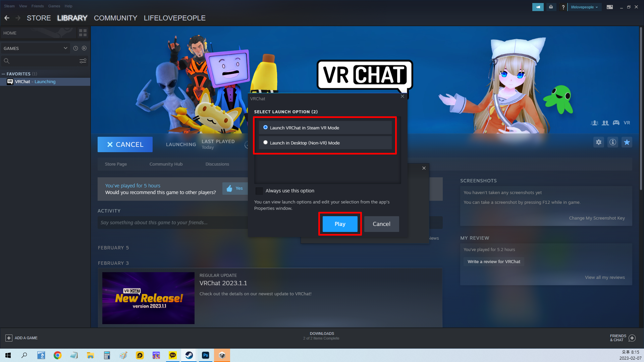
Task: Click the Add a Game plus icon
Action: click(9, 338)
